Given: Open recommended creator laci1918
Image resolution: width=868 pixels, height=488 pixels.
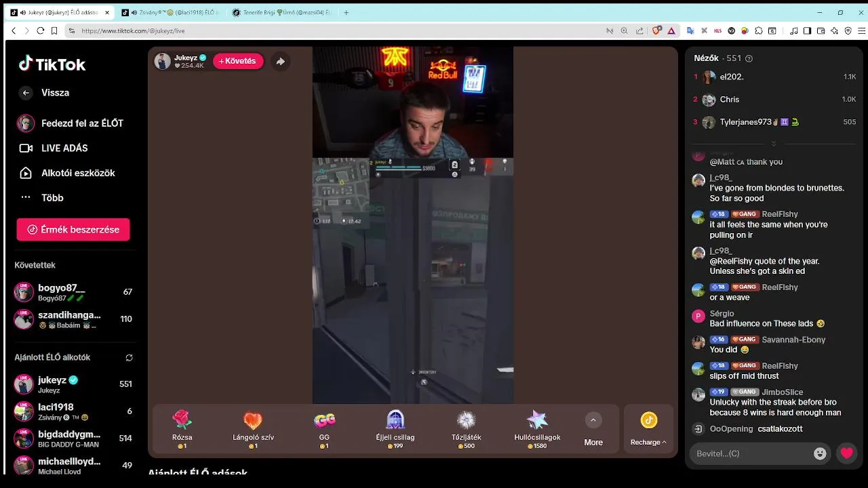Looking at the screenshot, I should 74,411.
